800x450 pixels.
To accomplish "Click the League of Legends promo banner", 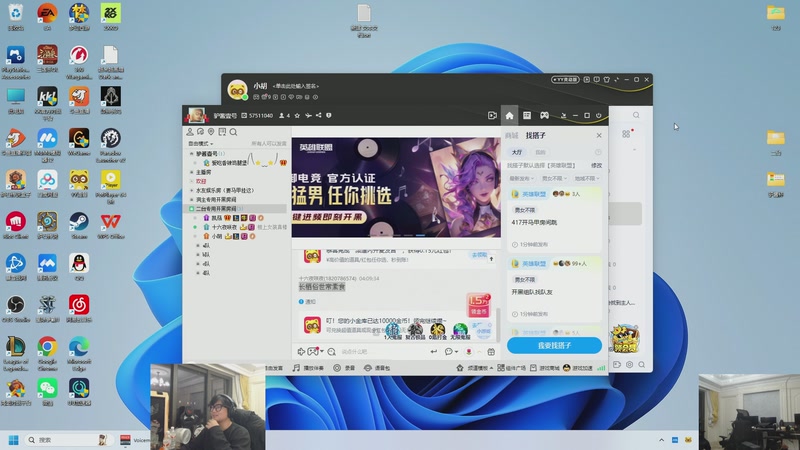I will point(396,187).
